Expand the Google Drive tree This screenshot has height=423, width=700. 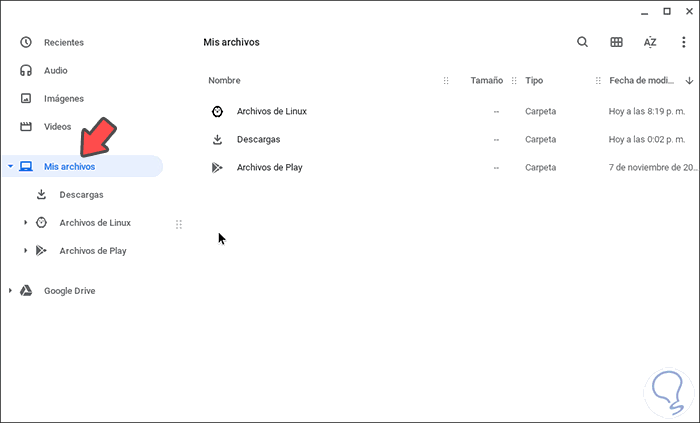pos(10,290)
